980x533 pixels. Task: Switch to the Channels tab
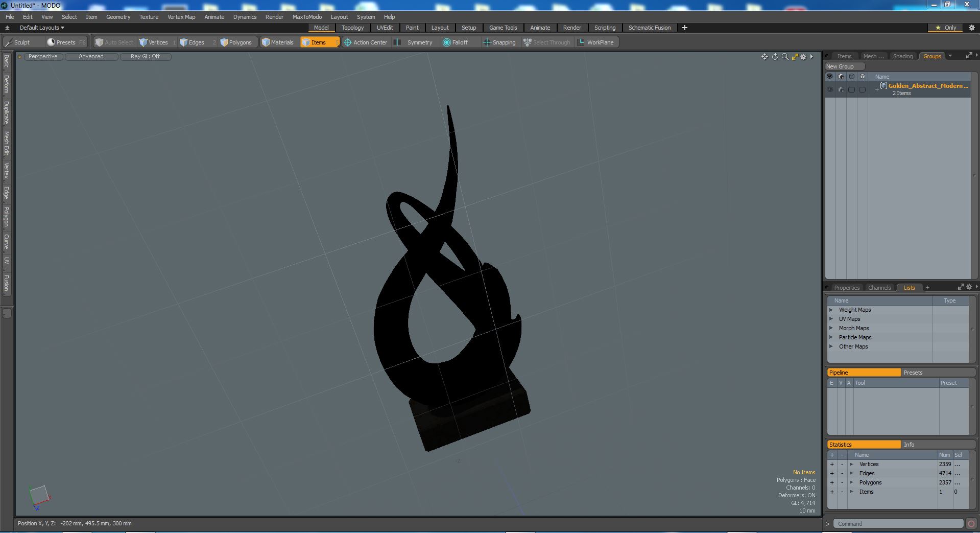click(879, 288)
